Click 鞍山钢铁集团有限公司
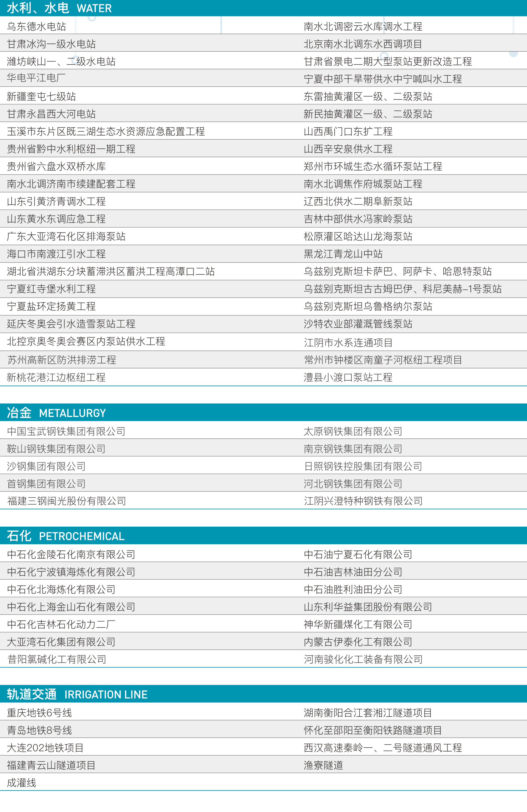Image resolution: width=527 pixels, height=812 pixels. tap(56, 449)
